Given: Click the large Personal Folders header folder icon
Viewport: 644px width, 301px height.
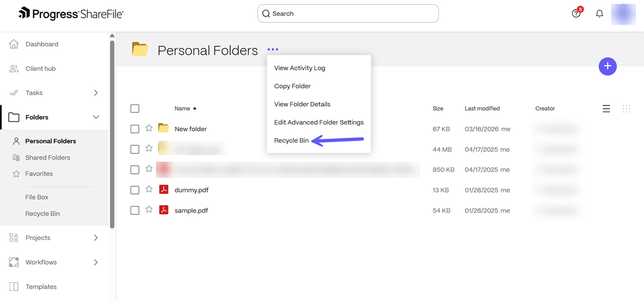Looking at the screenshot, I should [140, 49].
